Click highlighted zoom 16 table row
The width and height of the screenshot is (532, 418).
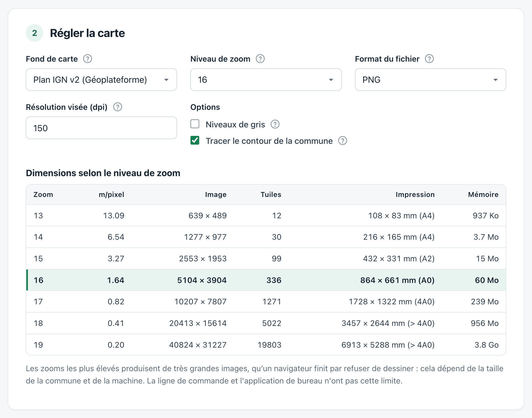pos(266,280)
